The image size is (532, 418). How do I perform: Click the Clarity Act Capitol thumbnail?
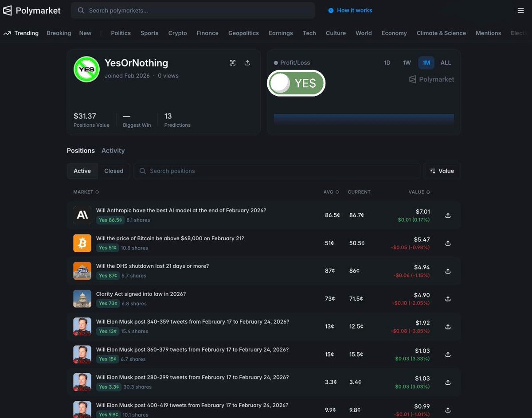click(x=82, y=299)
